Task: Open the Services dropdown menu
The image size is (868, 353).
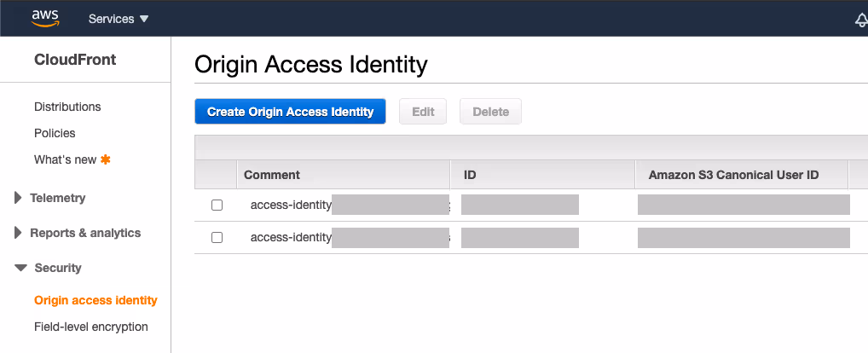Action: click(119, 19)
